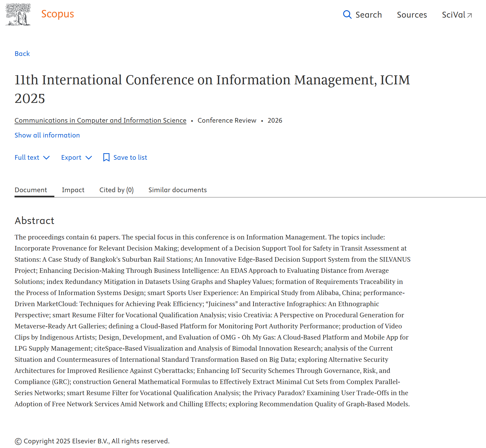Image resolution: width=486 pixels, height=448 pixels.
Task: Expand Show all information
Action: click(x=47, y=135)
